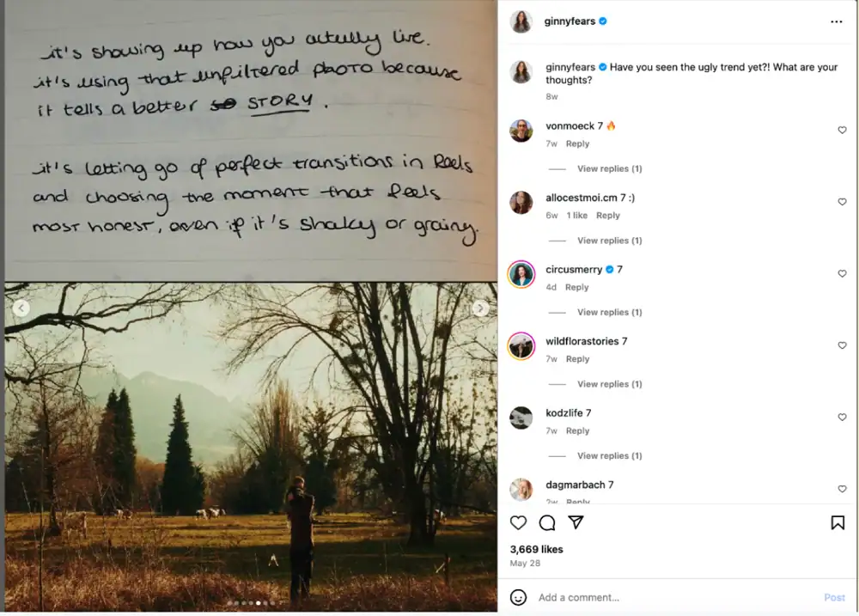Image resolution: width=859 pixels, height=616 pixels.
Task: Go to previous carousel image arrow
Action: pos(21,308)
